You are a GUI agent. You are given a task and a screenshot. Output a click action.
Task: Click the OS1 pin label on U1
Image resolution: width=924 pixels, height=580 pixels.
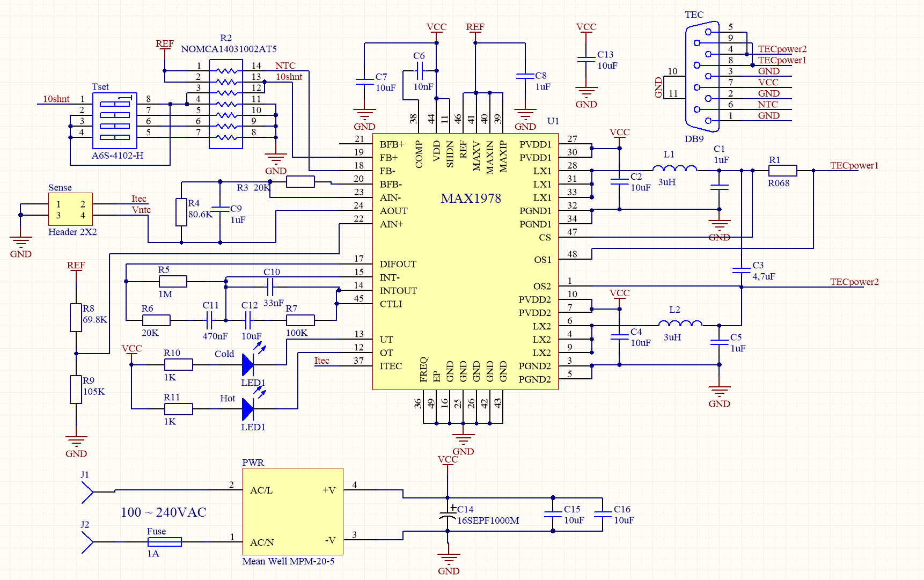pos(542,260)
